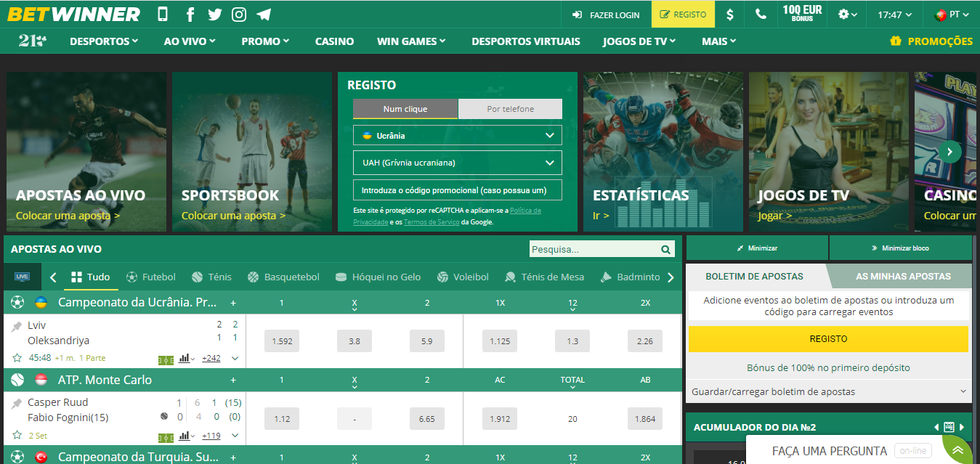Viewport: 980px width, 464px height.
Task: Filter live bets by Hóquei no Gelo
Action: click(378, 277)
